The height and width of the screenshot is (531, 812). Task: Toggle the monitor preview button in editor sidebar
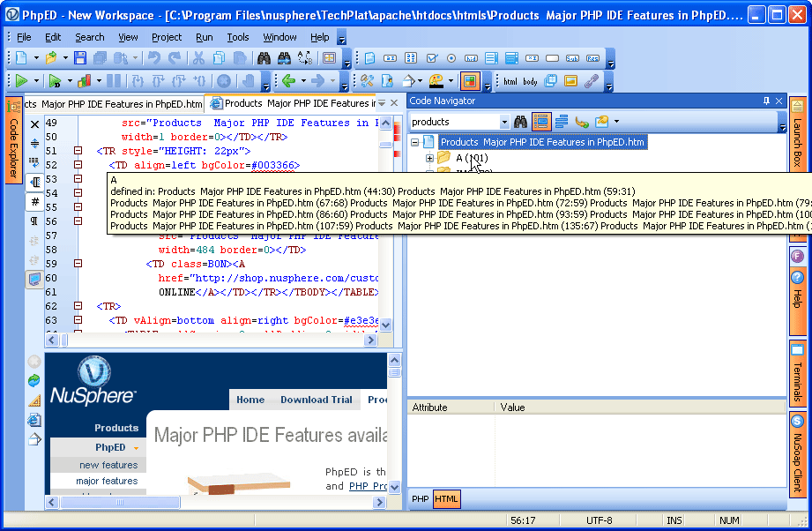pos(34,280)
